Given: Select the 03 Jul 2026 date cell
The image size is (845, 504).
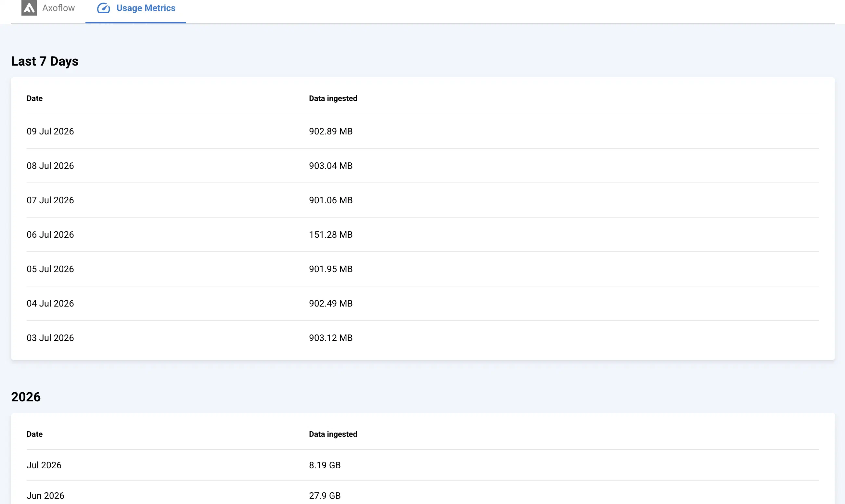Looking at the screenshot, I should click(50, 338).
